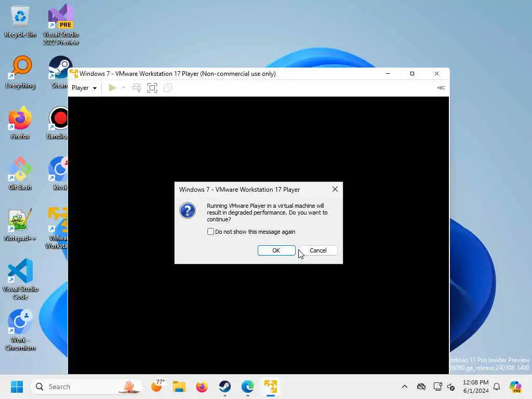Maximize the VMware Player window

click(412, 74)
